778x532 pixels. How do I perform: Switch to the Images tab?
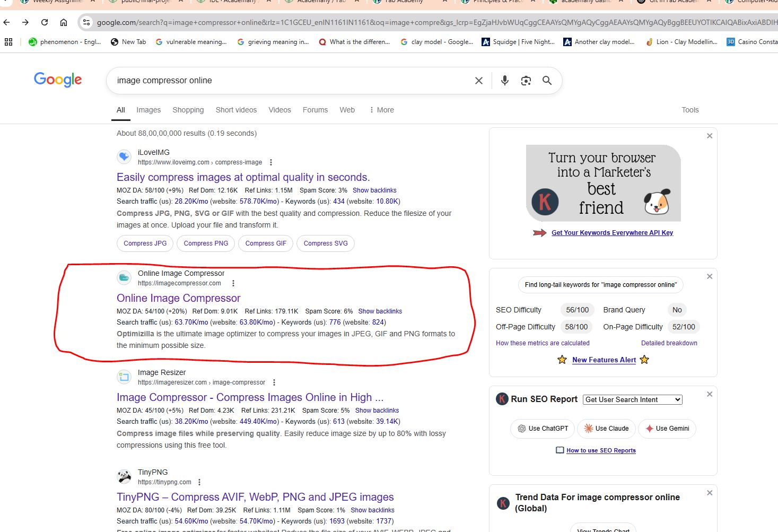(x=148, y=110)
